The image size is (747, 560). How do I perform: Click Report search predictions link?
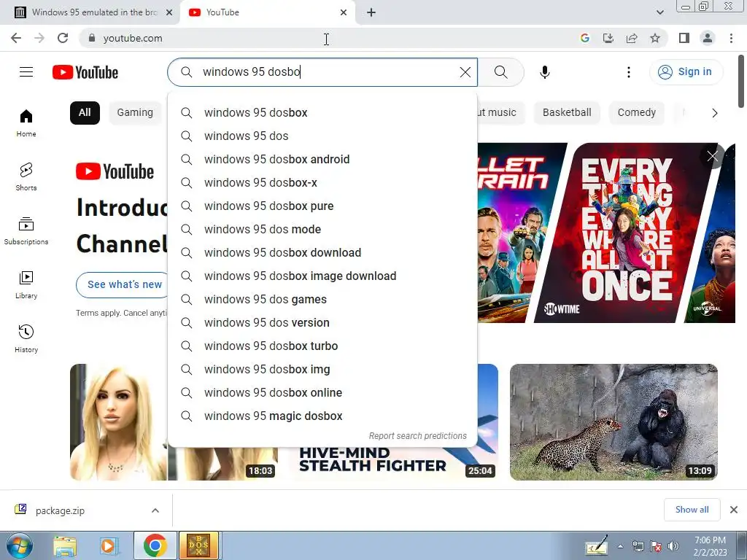[418, 436]
